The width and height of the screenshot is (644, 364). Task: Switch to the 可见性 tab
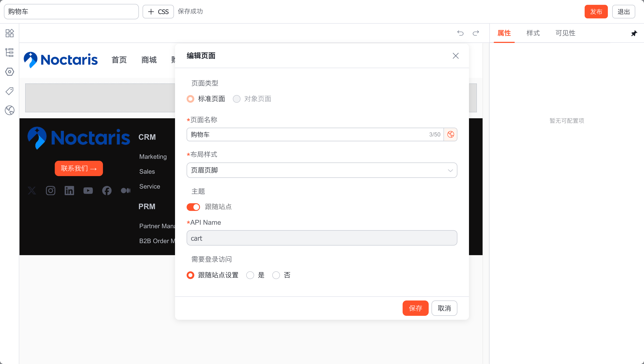tap(565, 33)
